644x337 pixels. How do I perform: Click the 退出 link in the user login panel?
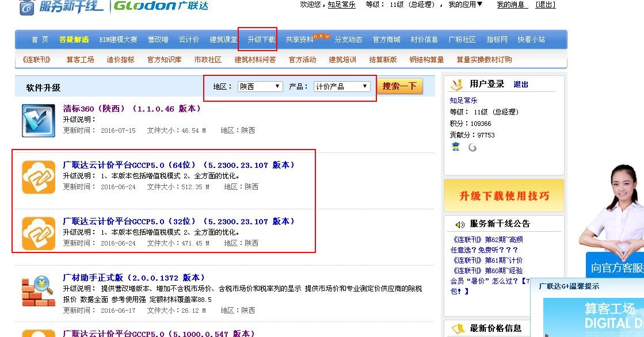pyautogui.click(x=521, y=84)
